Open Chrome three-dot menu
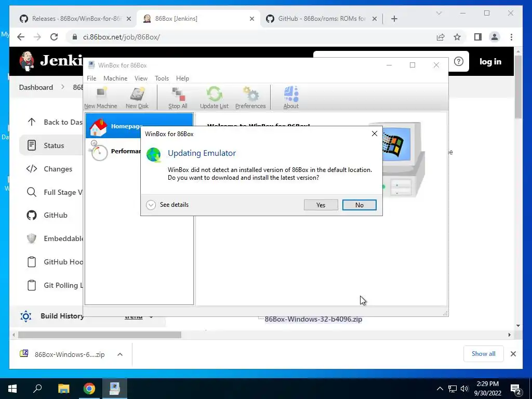 (x=511, y=37)
